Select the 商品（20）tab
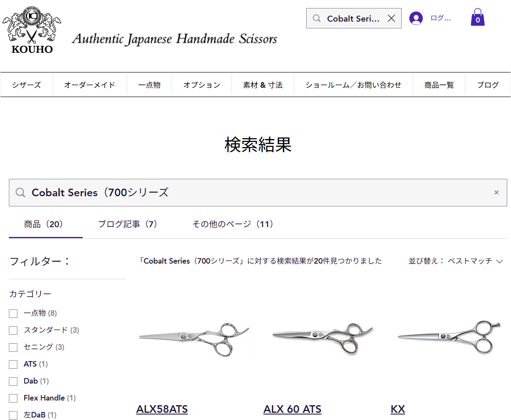The image size is (511, 420). click(46, 224)
